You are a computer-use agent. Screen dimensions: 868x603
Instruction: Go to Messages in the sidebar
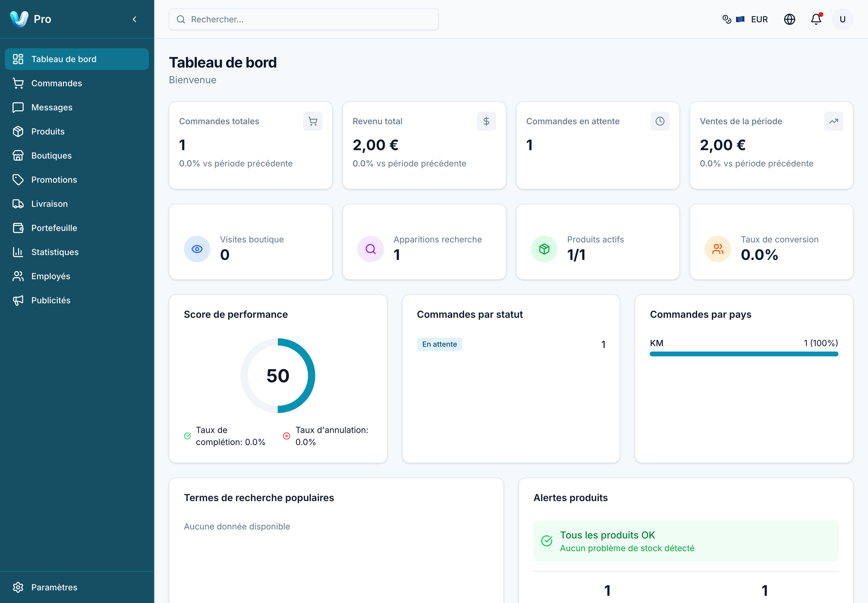[77, 107]
